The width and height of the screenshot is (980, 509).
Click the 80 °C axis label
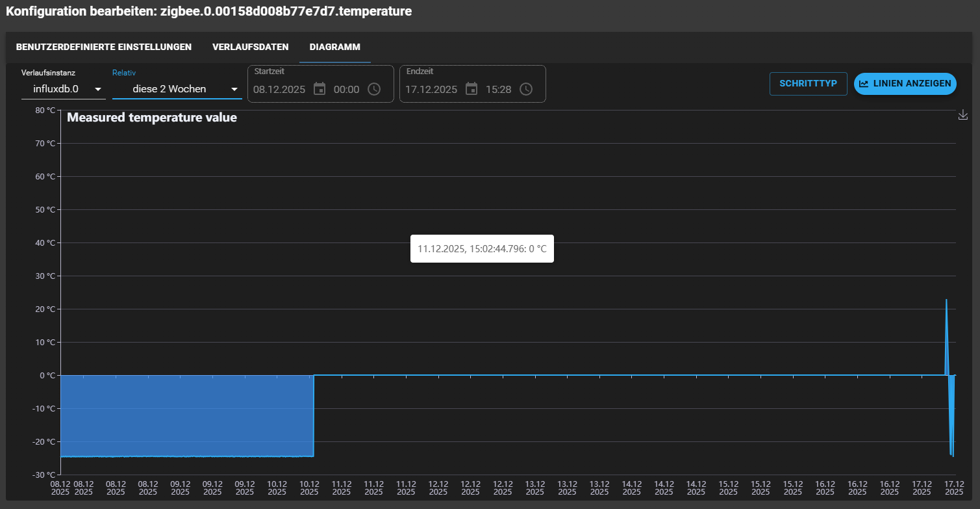click(x=45, y=110)
